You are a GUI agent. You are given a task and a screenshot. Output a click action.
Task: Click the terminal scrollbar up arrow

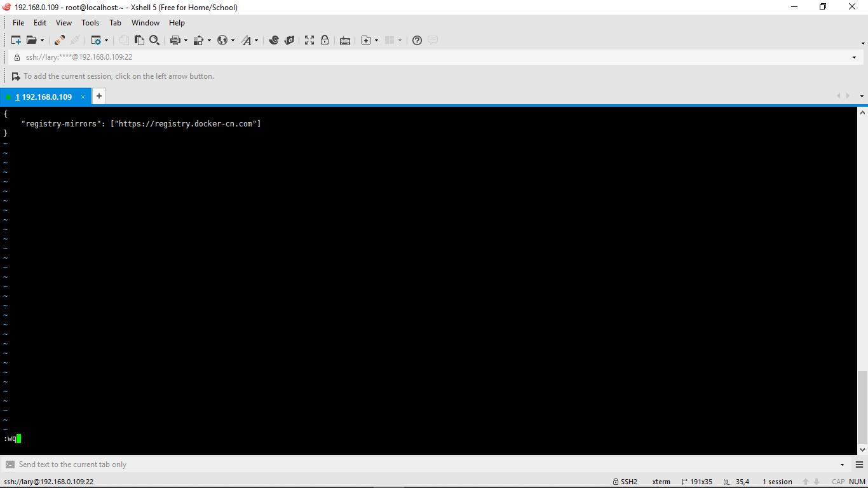862,112
